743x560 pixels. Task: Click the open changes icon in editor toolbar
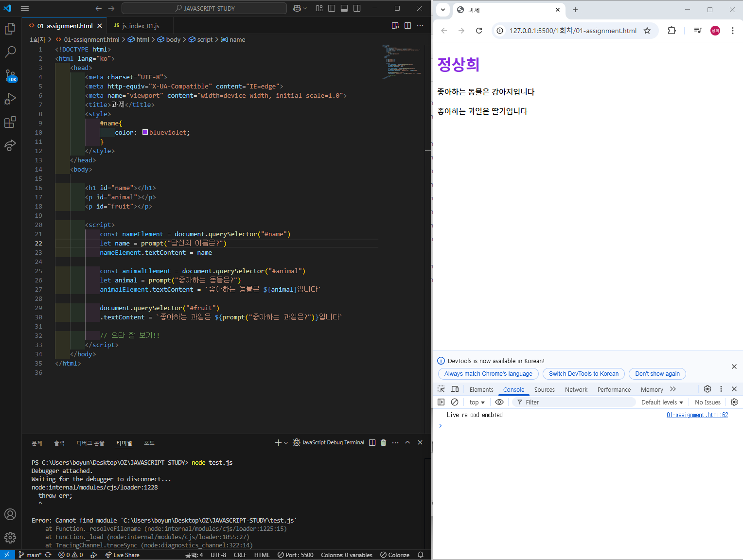click(x=395, y=26)
